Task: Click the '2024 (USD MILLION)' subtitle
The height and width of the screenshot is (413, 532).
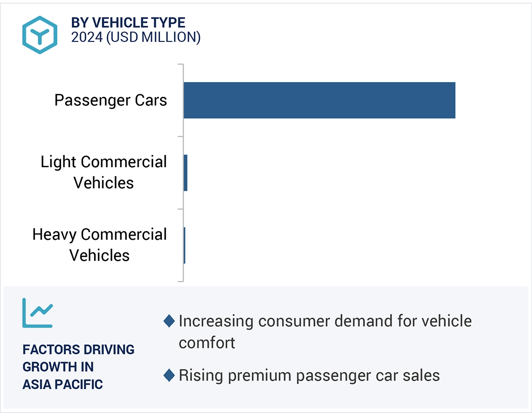Action: [136, 37]
